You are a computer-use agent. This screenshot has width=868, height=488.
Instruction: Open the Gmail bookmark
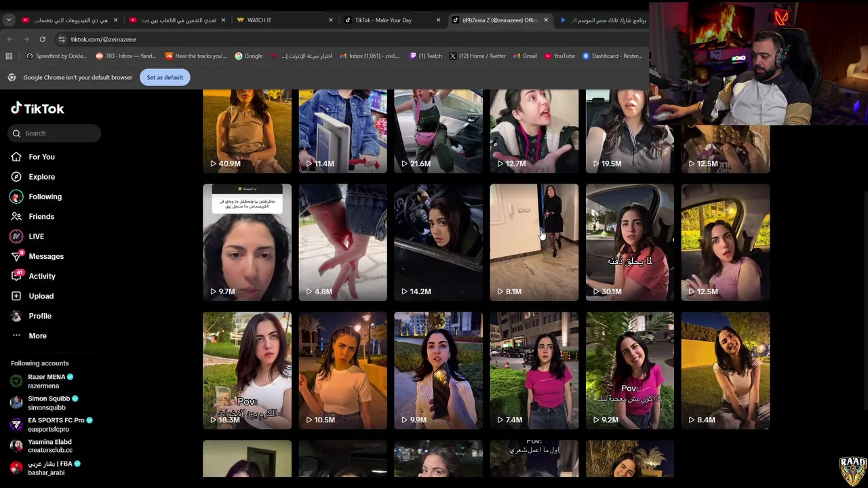tap(526, 56)
